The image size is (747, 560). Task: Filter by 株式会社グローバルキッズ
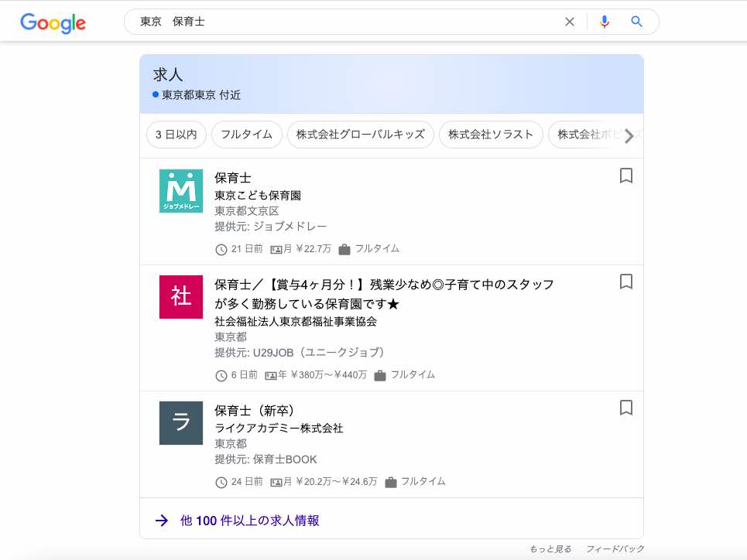360,135
